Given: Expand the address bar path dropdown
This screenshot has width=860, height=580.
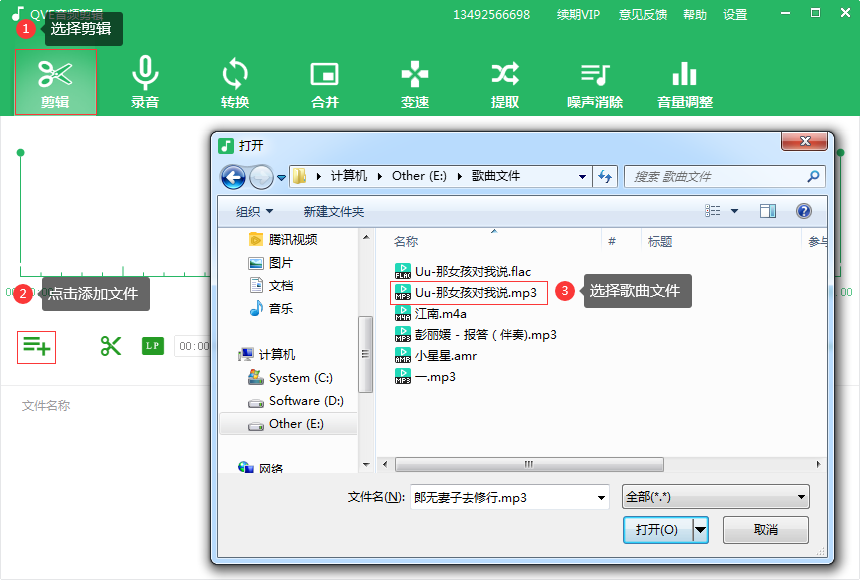Looking at the screenshot, I should tap(582, 177).
